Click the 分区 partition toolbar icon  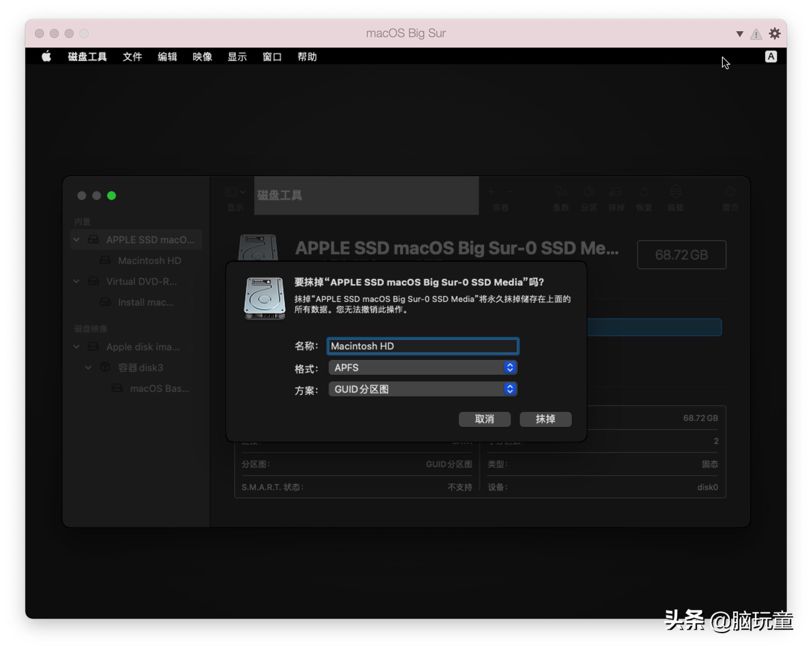click(x=589, y=193)
